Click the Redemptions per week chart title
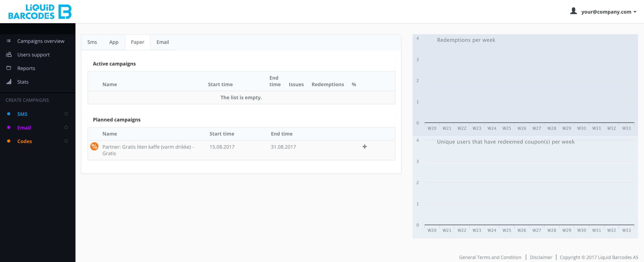Image resolution: width=644 pixels, height=262 pixels. 466,40
